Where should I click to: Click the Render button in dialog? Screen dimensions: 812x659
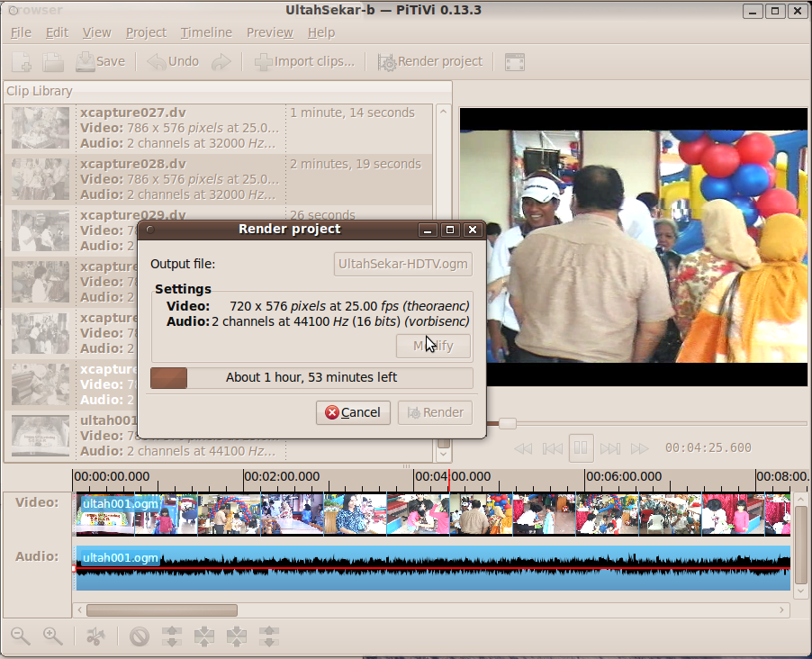[435, 412]
